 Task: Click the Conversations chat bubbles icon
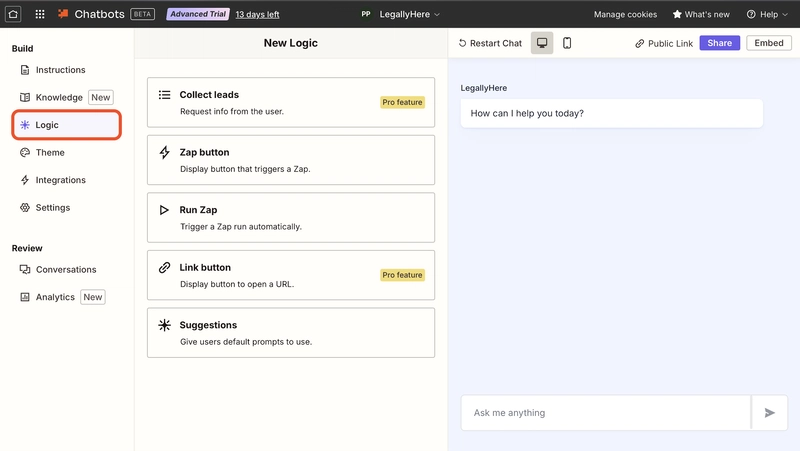click(24, 269)
